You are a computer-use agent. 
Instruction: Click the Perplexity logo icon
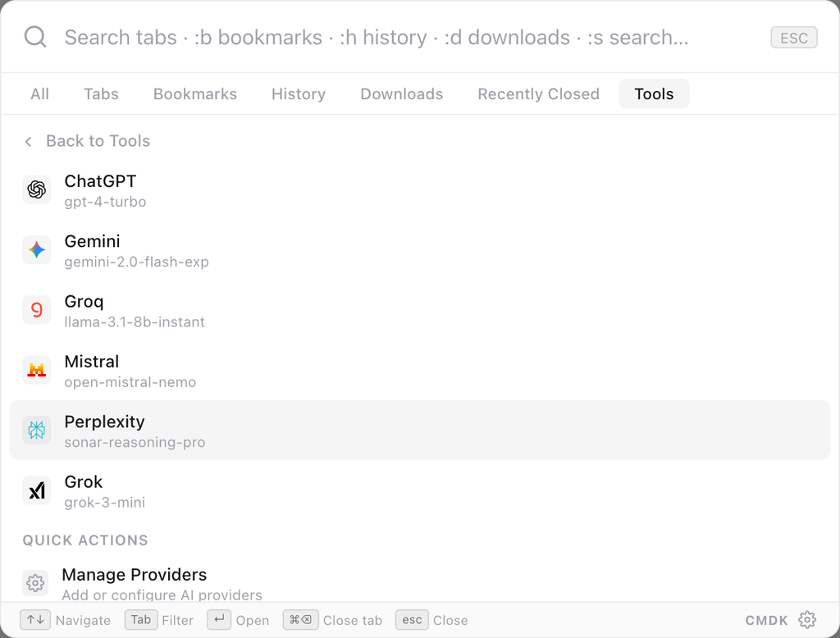coord(36,431)
